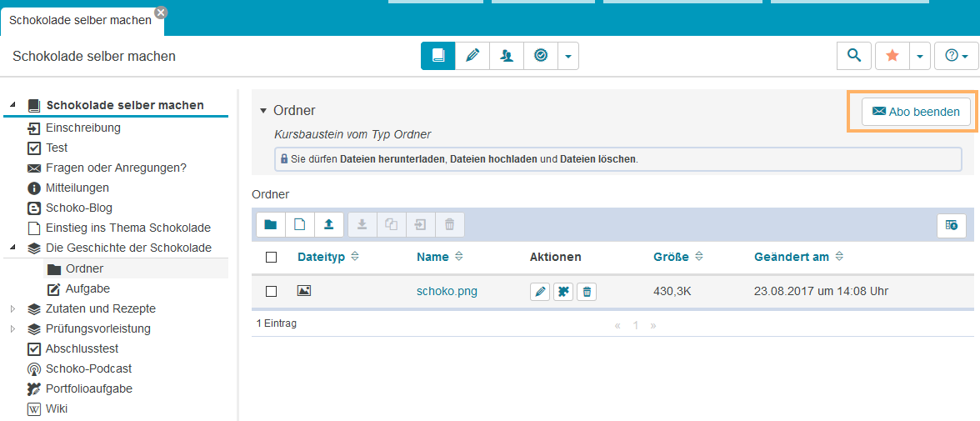Go to previous page in pagination
The height and width of the screenshot is (421, 980).
pos(617,325)
